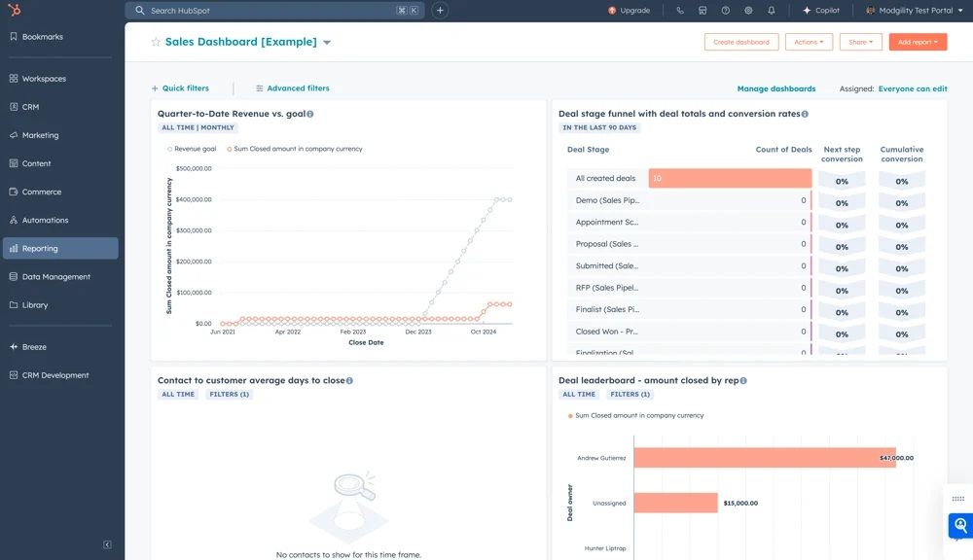Image resolution: width=973 pixels, height=560 pixels.
Task: Toggle the Revenue goal legend series
Action: [x=193, y=149]
